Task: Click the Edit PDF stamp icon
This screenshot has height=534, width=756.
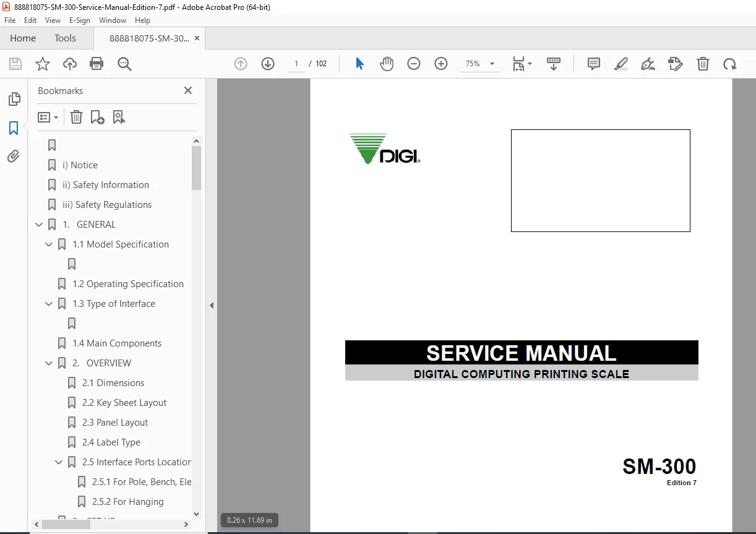Action: coord(676,64)
